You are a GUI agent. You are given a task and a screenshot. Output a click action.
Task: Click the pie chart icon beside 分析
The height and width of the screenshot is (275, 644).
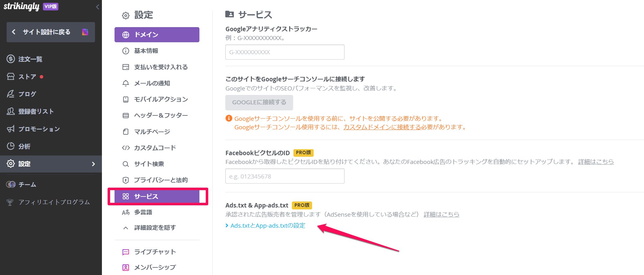point(11,146)
